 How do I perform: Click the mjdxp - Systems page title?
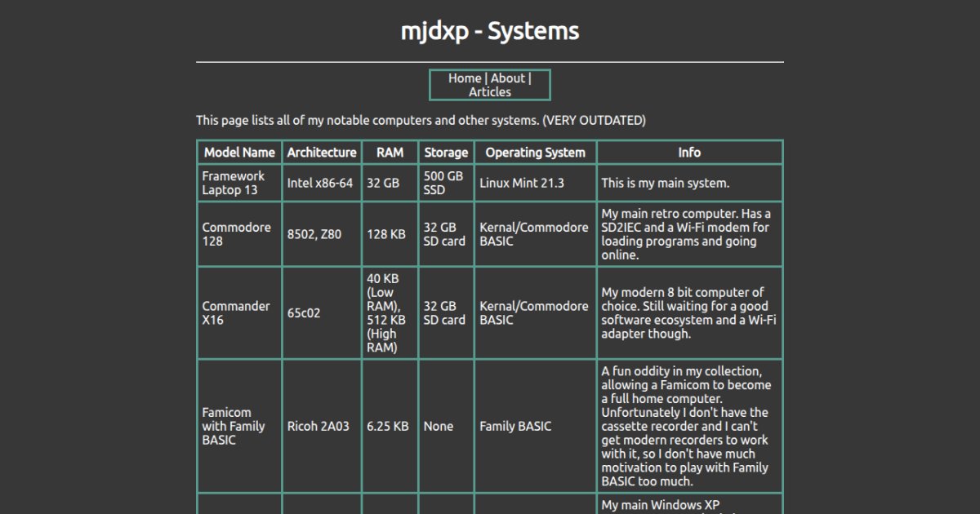click(x=489, y=31)
